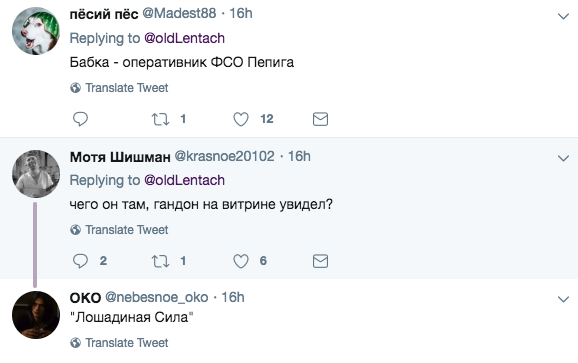Image resolution: width=578 pixels, height=363 pixels.
Task: View пёсий пёс's dog avatar profile
Action: [x=36, y=31]
